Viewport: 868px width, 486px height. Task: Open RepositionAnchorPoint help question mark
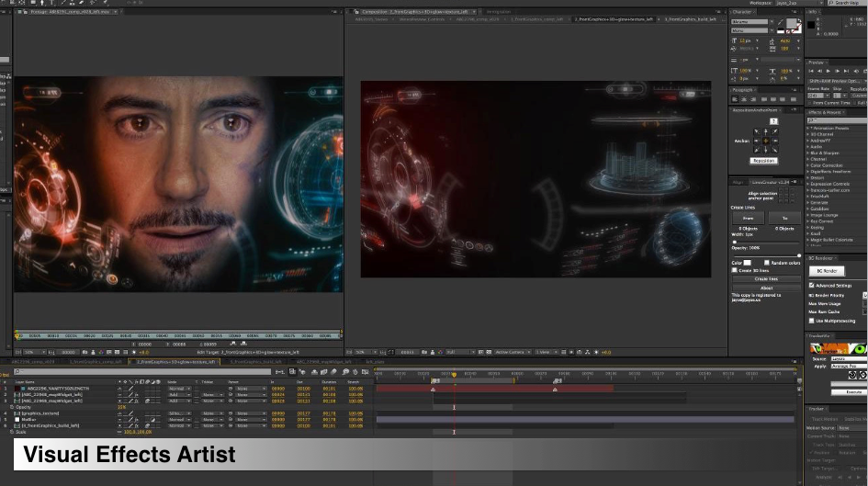pyautogui.click(x=773, y=121)
